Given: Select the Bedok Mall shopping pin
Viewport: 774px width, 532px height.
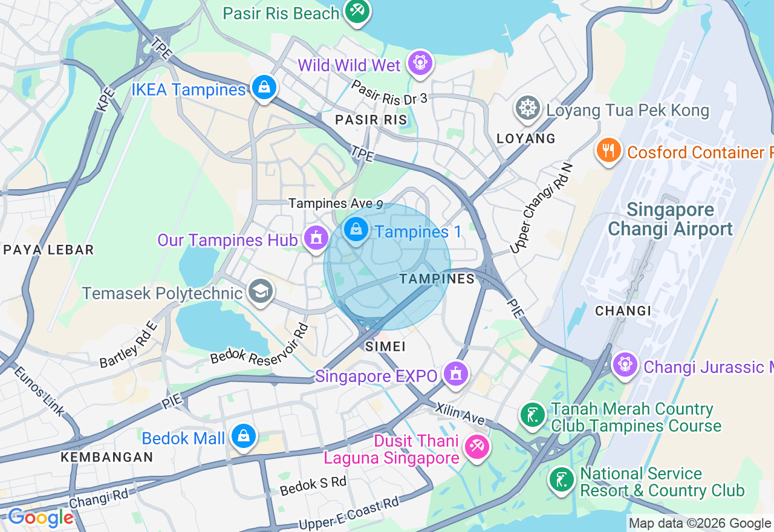Looking at the screenshot, I should click(x=244, y=436).
